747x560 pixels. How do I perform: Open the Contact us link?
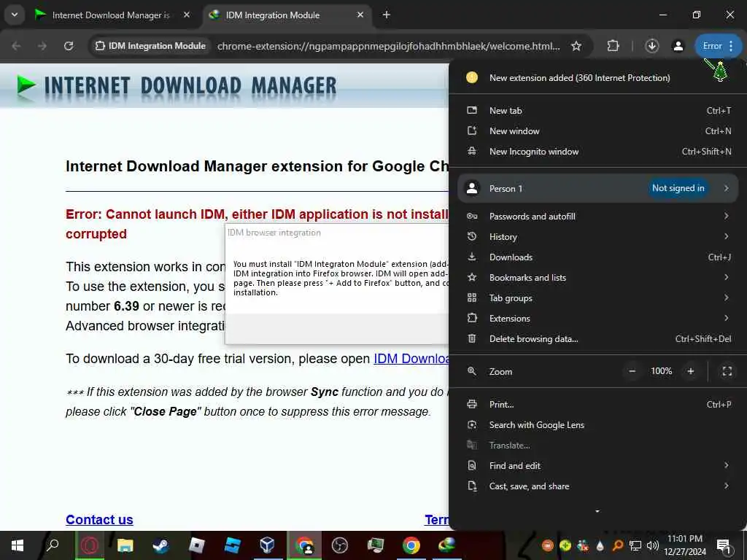coord(99,519)
